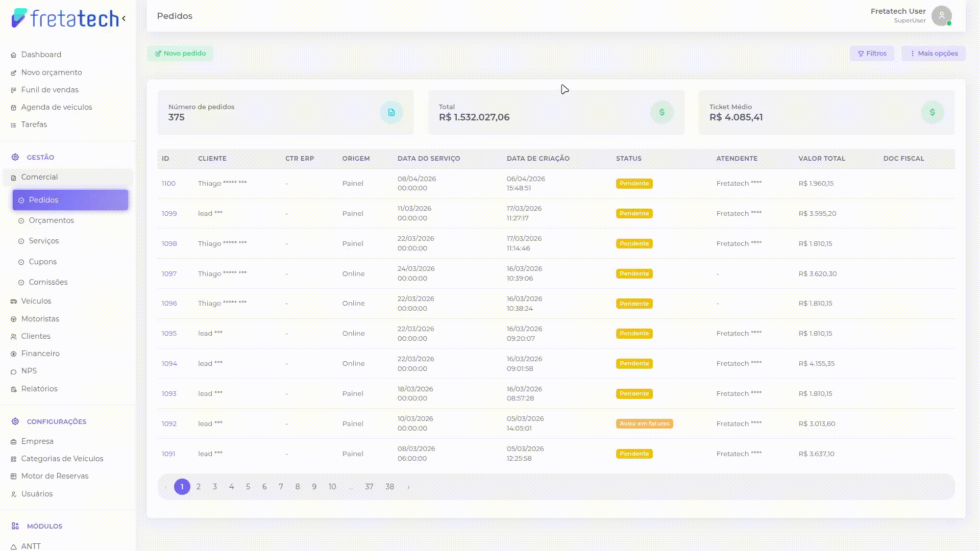This screenshot has width=980, height=551.
Task: Open the Mais opções menu
Action: click(934, 54)
